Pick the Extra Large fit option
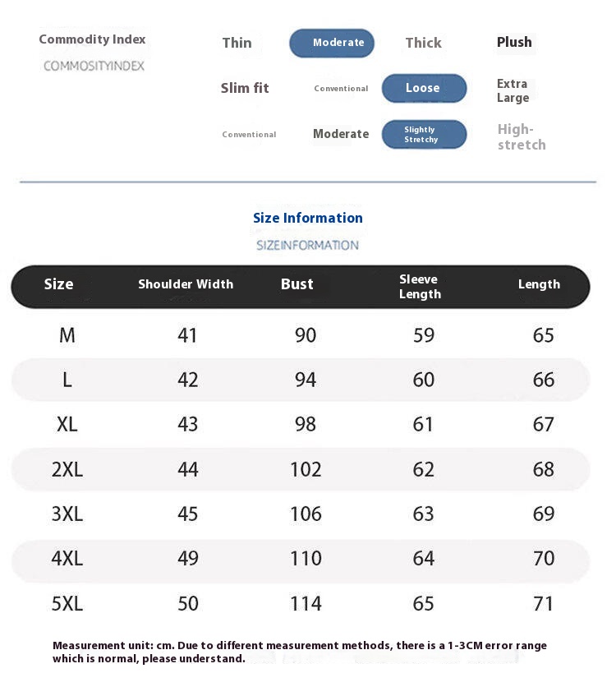This screenshot has height=673, width=616. pos(513,90)
